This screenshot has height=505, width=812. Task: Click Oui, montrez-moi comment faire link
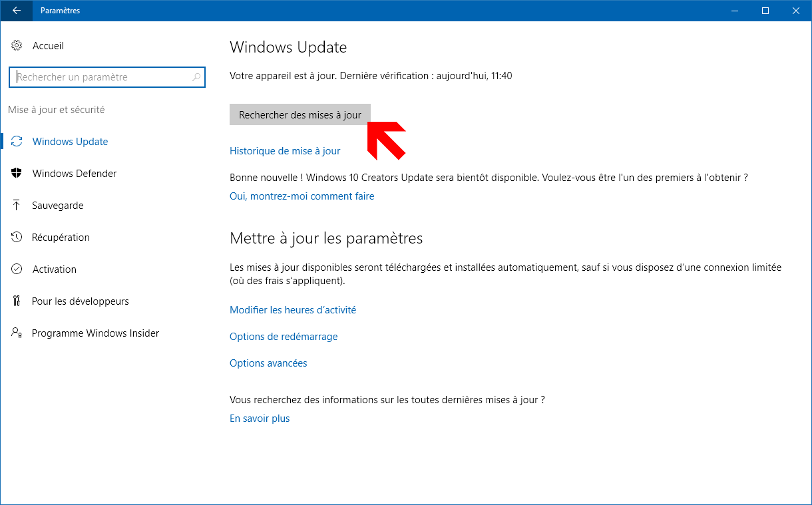[x=302, y=196]
